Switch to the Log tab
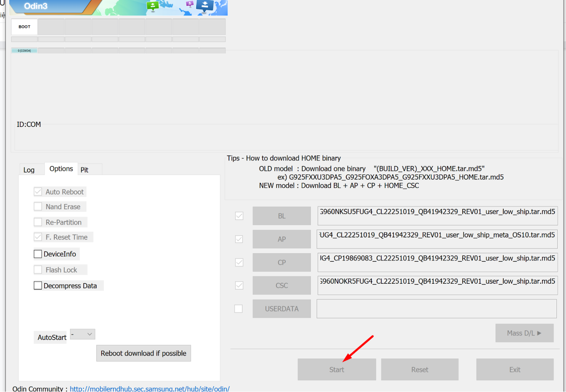566x392 pixels. (29, 170)
